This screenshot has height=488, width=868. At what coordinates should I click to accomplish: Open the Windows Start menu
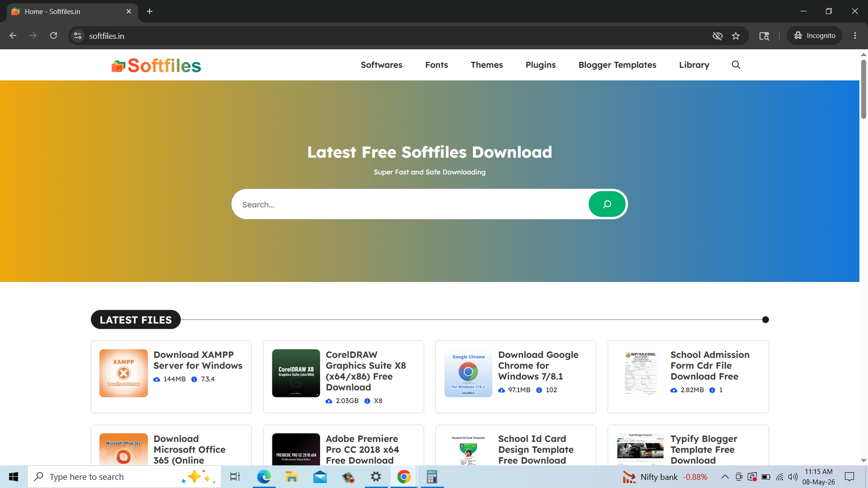click(14, 477)
